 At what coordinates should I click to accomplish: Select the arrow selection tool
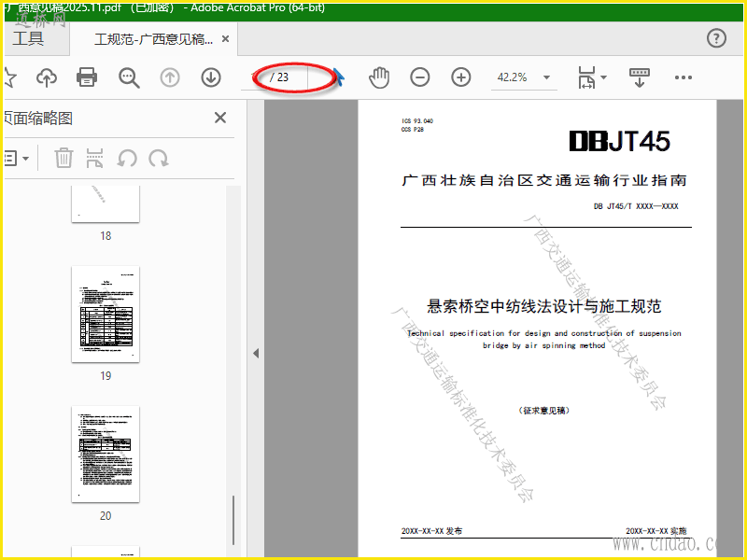click(x=338, y=77)
